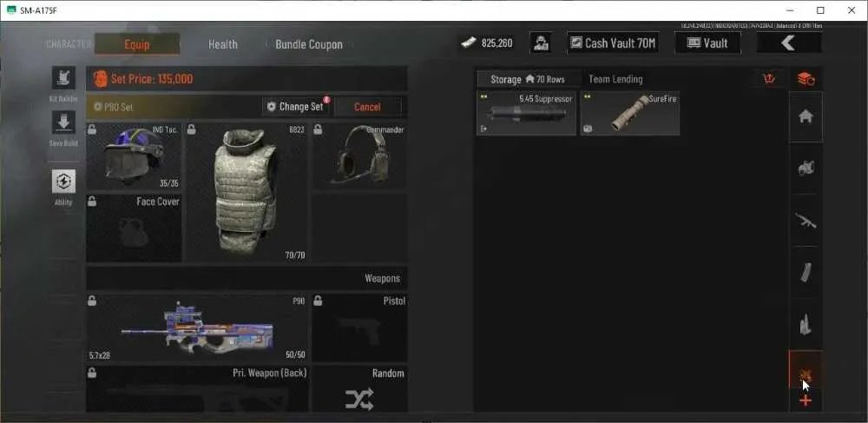Open the Ability lightning icon
This screenshot has height=423, width=868.
[63, 181]
